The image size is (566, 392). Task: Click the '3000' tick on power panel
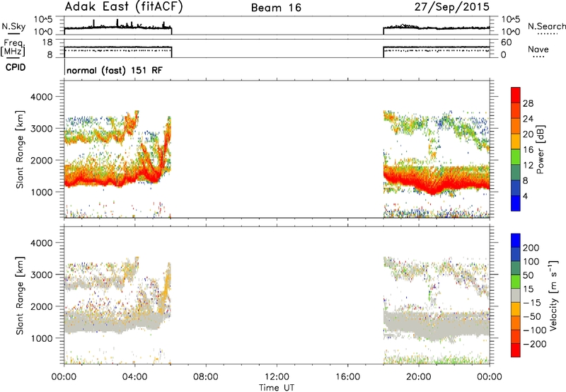tap(41, 129)
